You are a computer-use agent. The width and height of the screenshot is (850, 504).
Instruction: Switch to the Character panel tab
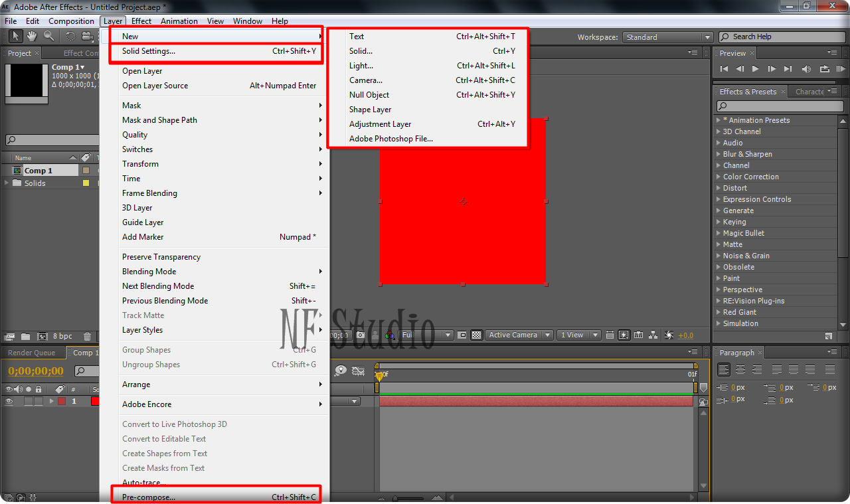pos(809,92)
